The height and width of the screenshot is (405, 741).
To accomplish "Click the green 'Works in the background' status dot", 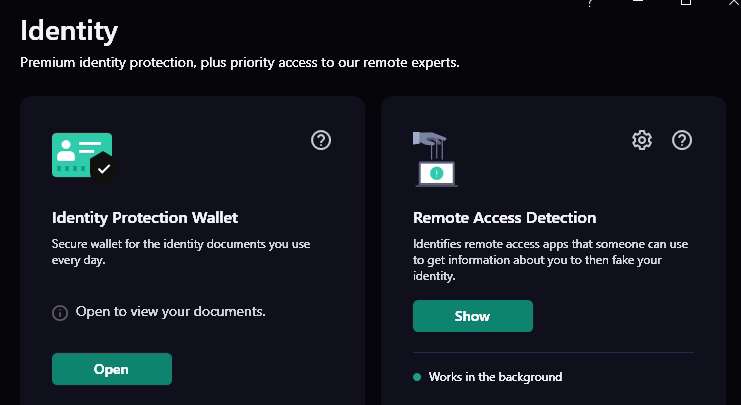I will [417, 377].
